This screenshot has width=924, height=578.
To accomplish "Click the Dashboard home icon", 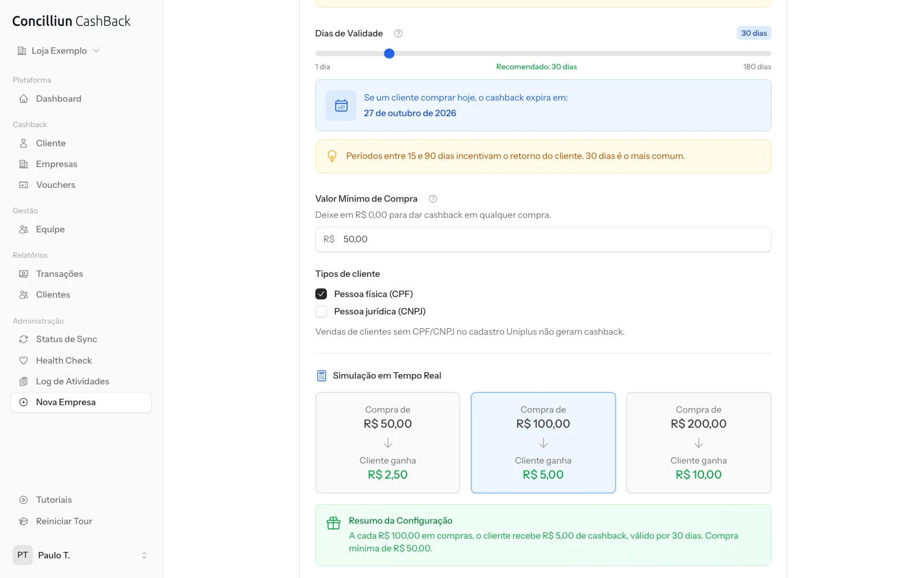I will click(x=24, y=99).
